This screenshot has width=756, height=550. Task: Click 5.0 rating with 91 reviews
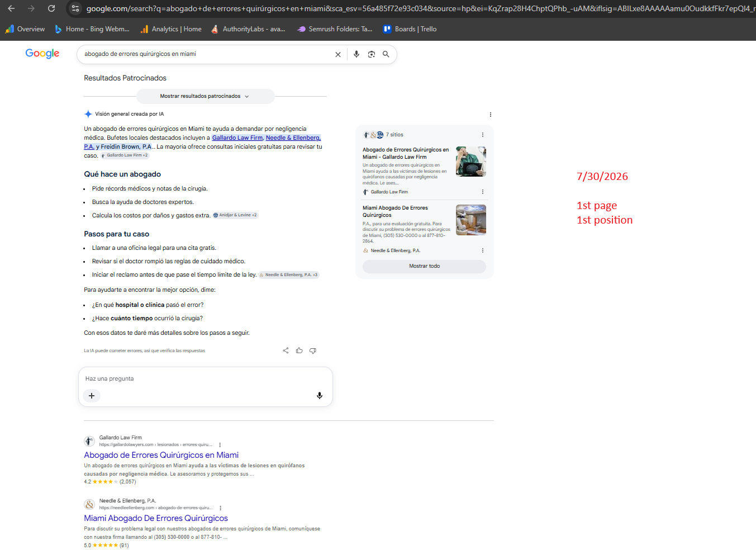[x=106, y=546]
